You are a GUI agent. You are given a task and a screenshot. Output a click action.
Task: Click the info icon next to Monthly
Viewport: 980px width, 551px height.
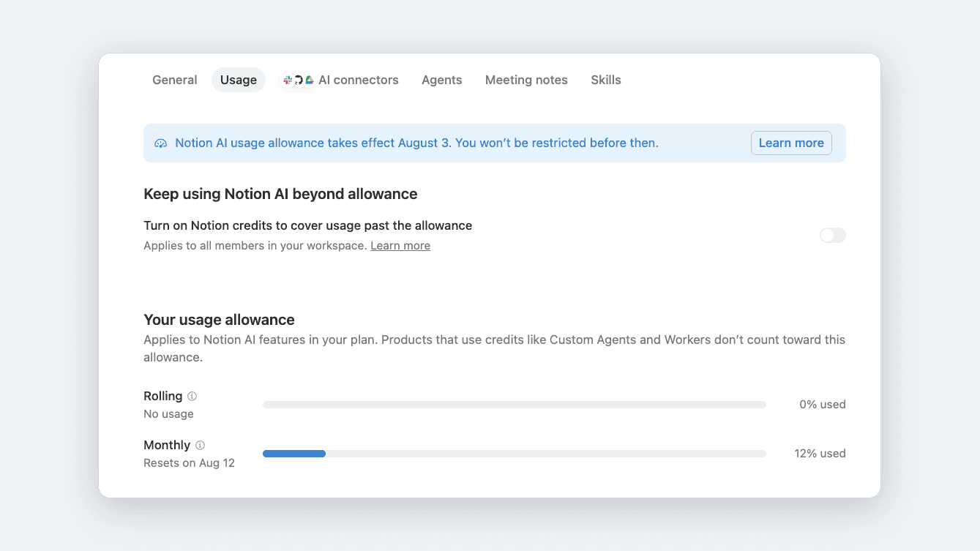(200, 446)
